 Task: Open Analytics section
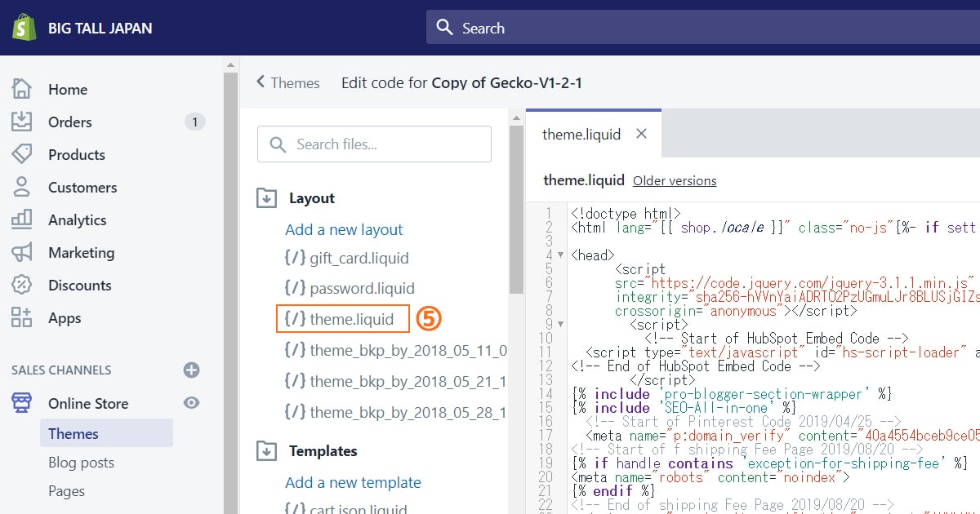78,220
